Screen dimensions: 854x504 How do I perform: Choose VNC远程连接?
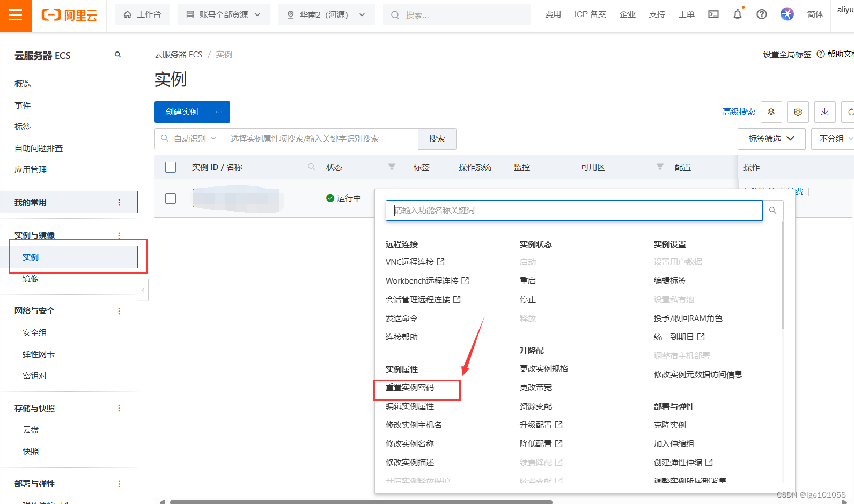pos(415,262)
